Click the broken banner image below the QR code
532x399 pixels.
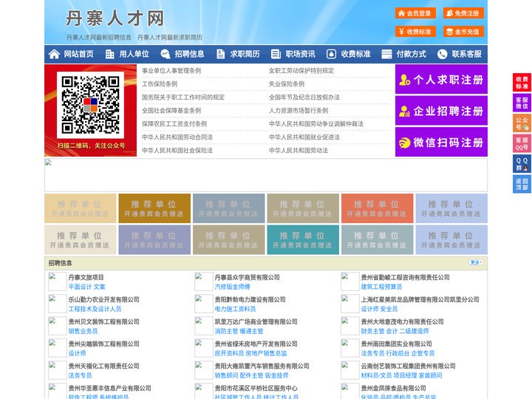pos(266,175)
